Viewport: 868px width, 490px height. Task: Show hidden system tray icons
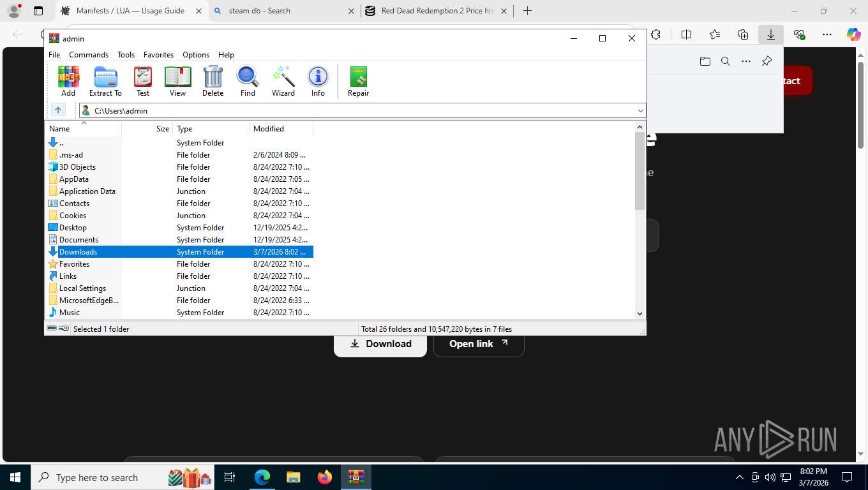740,477
